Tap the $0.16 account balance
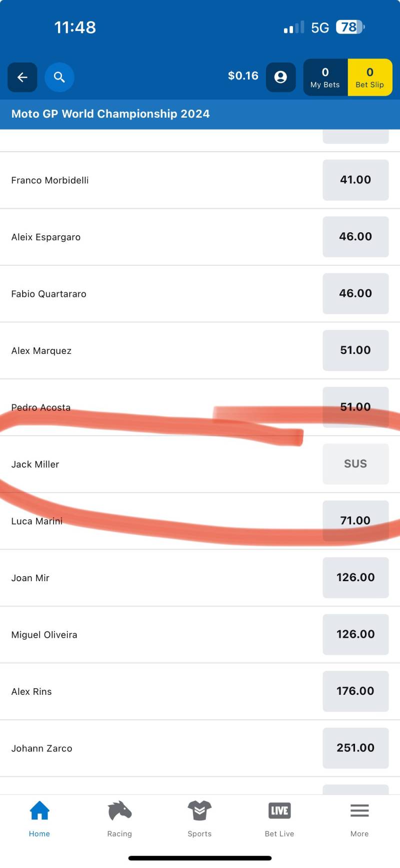Screen dimensions: 400x868 [243, 76]
